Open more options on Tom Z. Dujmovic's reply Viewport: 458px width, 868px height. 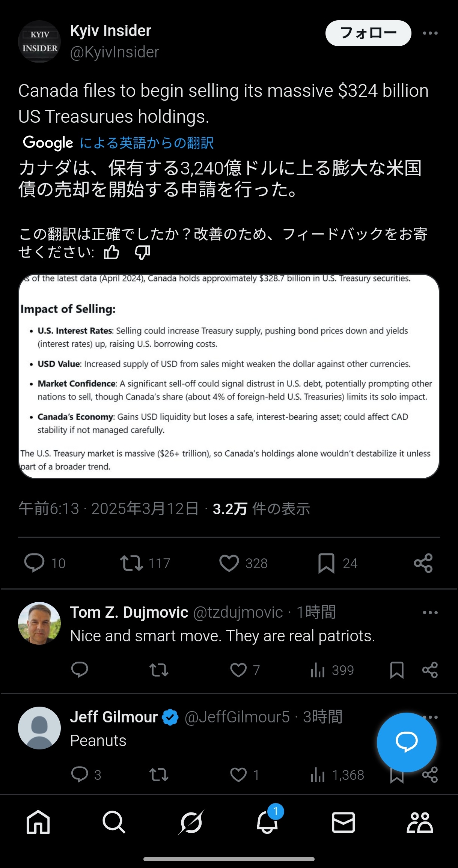point(430,613)
